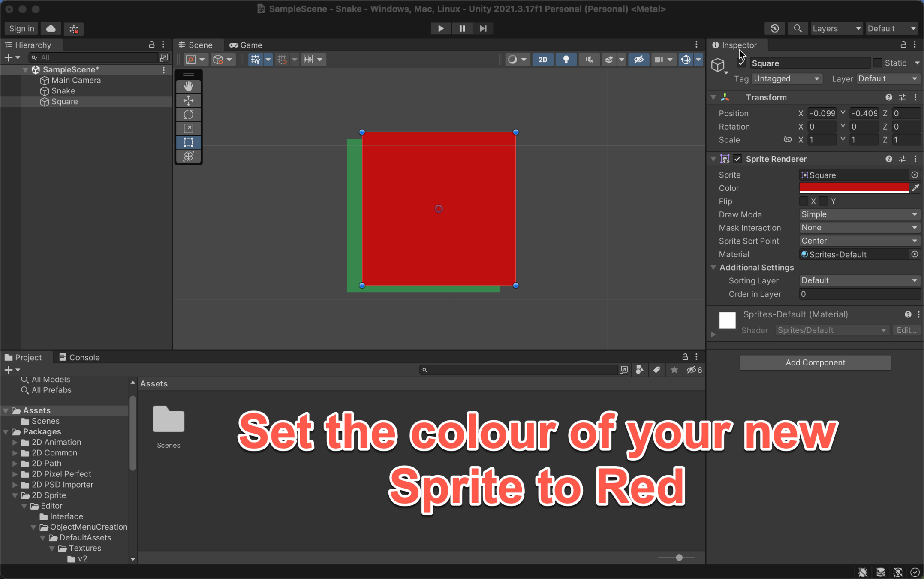The width and height of the screenshot is (924, 579).
Task: Select the Scale tool
Action: (188, 128)
